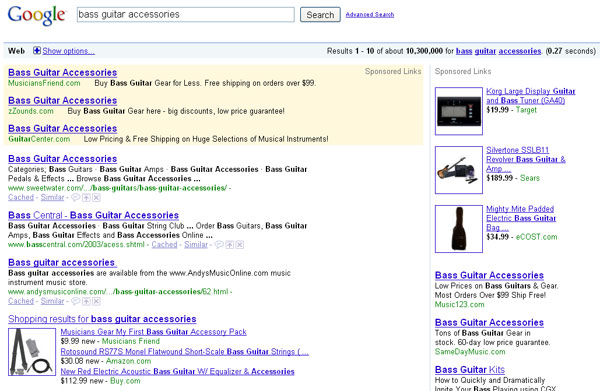The width and height of the screenshot is (600, 391).
Task: Open the Advanced Search link
Action: pos(370,15)
